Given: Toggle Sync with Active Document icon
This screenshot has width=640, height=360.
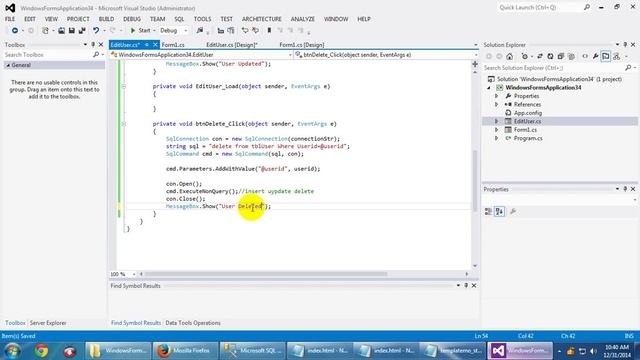Looking at the screenshot, I should (540, 56).
